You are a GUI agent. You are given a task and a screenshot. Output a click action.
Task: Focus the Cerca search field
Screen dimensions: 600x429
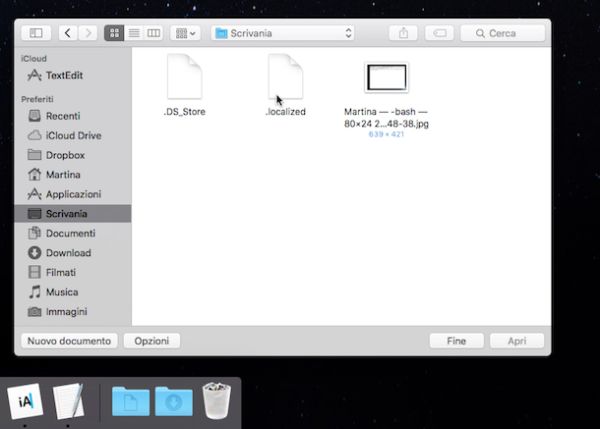[x=502, y=33]
